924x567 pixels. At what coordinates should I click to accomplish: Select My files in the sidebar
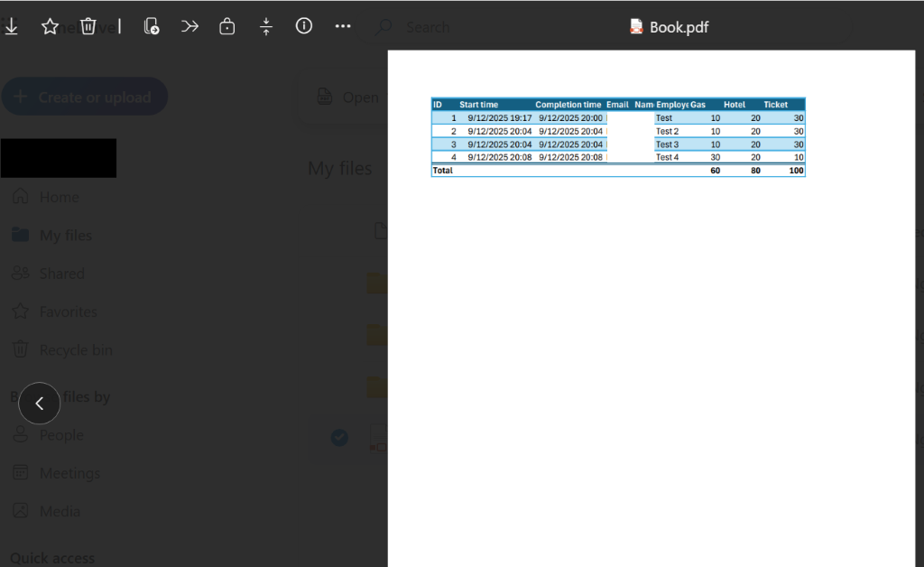point(52,235)
